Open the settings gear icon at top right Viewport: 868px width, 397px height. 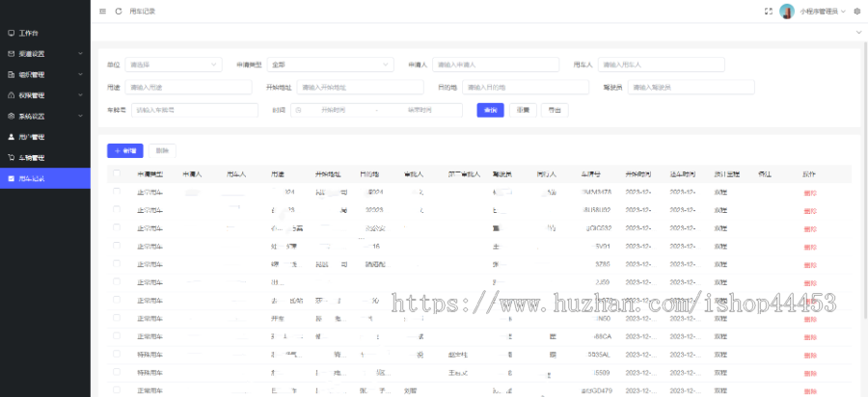click(857, 11)
